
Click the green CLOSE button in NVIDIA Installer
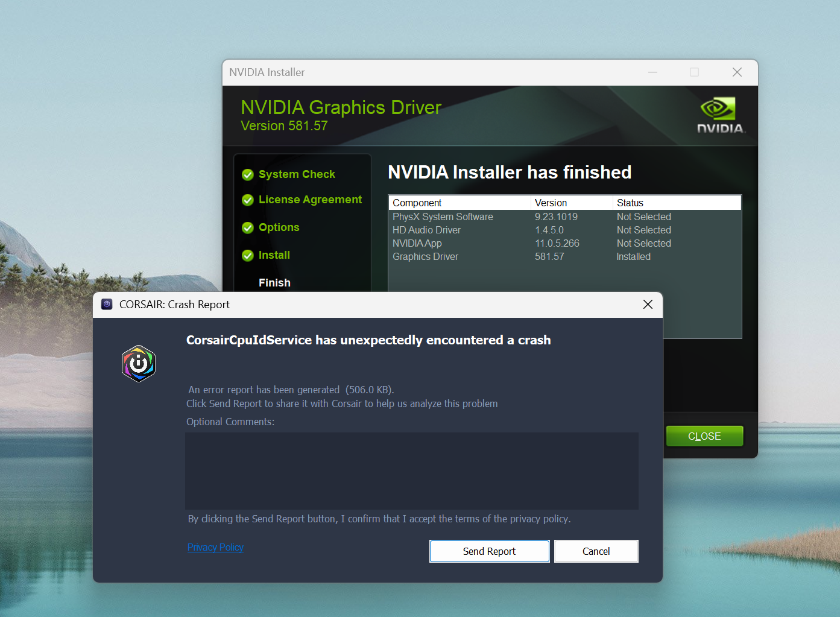click(x=704, y=436)
